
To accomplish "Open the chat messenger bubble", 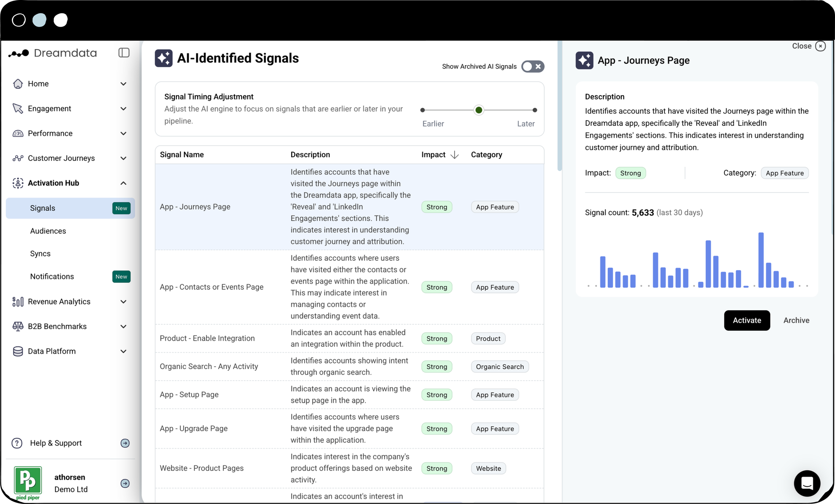I will [807, 483].
